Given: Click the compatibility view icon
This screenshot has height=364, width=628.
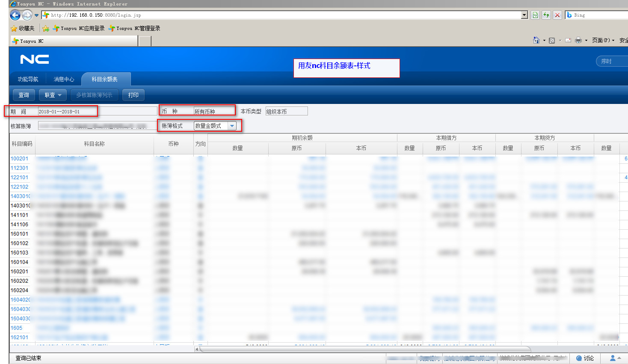Looking at the screenshot, I should pyautogui.click(x=535, y=15).
